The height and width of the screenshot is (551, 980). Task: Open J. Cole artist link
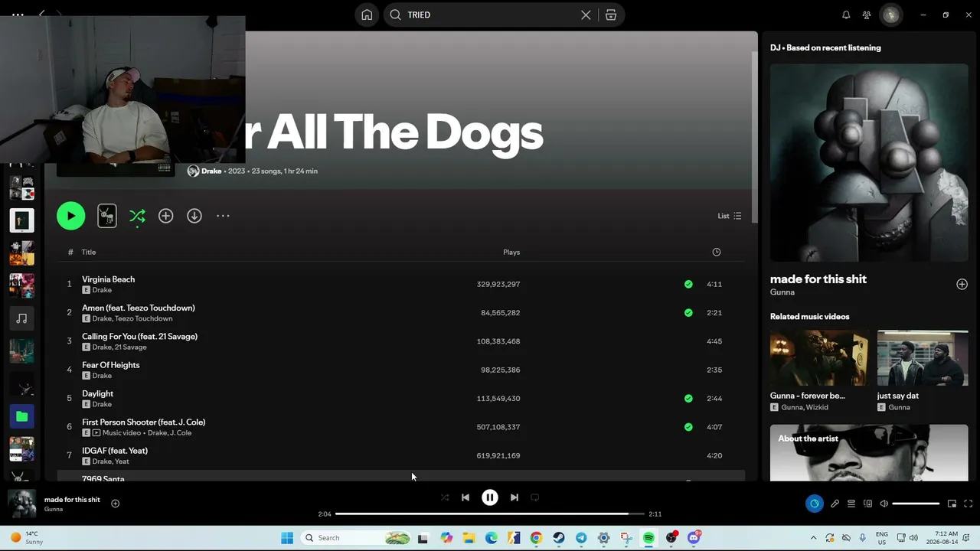coord(181,432)
